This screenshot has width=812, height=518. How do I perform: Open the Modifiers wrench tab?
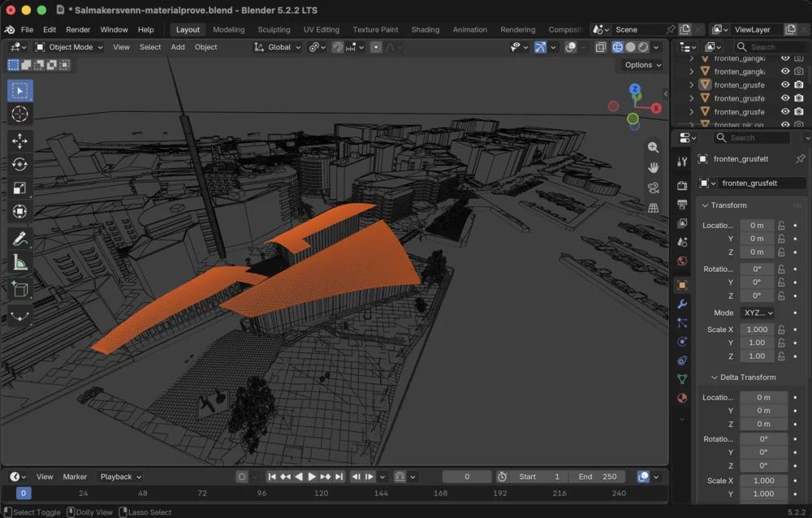pyautogui.click(x=682, y=304)
